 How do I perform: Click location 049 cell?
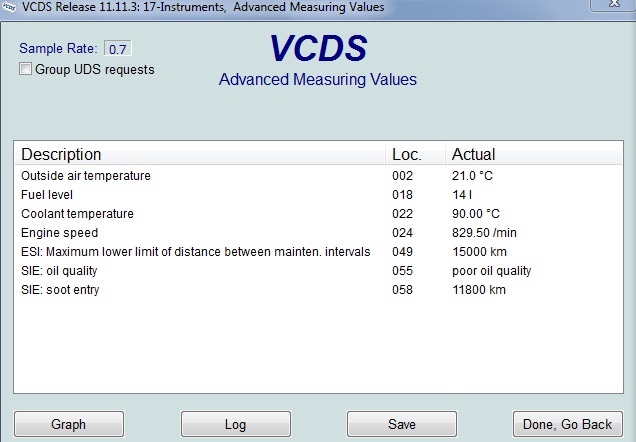coord(402,252)
